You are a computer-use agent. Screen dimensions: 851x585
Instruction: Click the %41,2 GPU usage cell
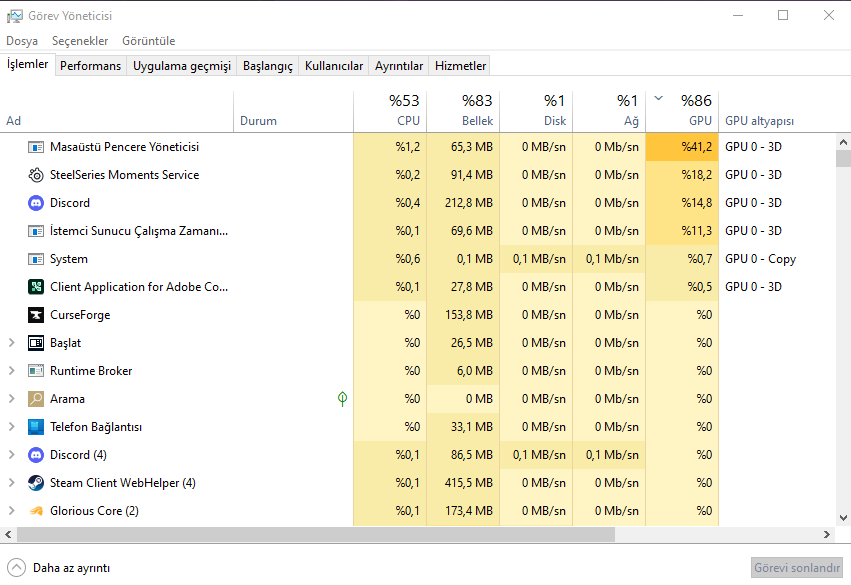(x=682, y=147)
